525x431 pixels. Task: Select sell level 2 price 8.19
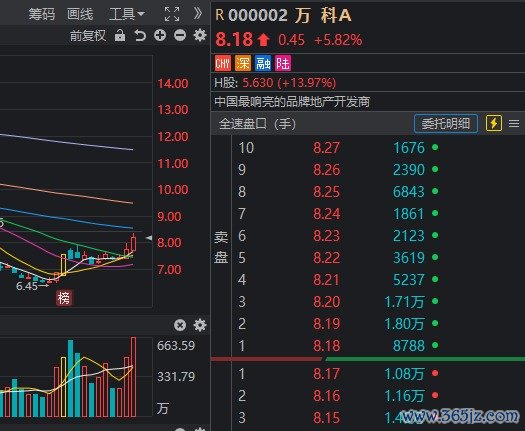coord(326,324)
